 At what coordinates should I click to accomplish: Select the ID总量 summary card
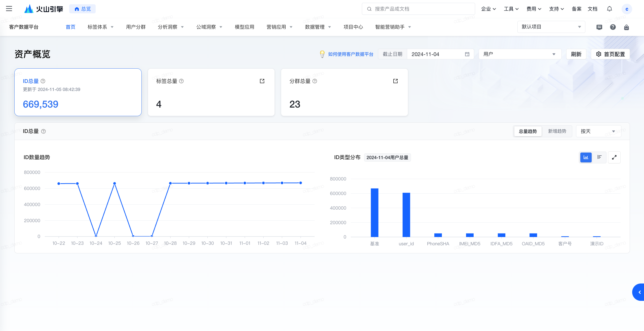coord(78,92)
